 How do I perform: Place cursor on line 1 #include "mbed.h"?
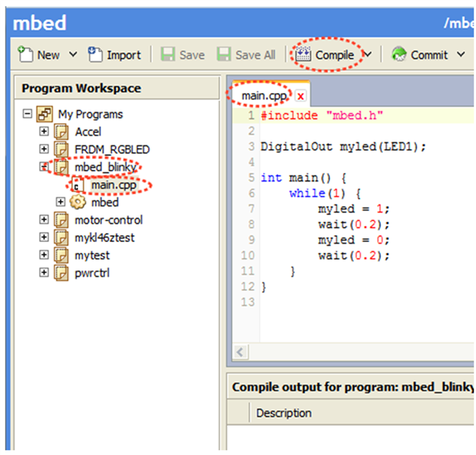(322, 116)
